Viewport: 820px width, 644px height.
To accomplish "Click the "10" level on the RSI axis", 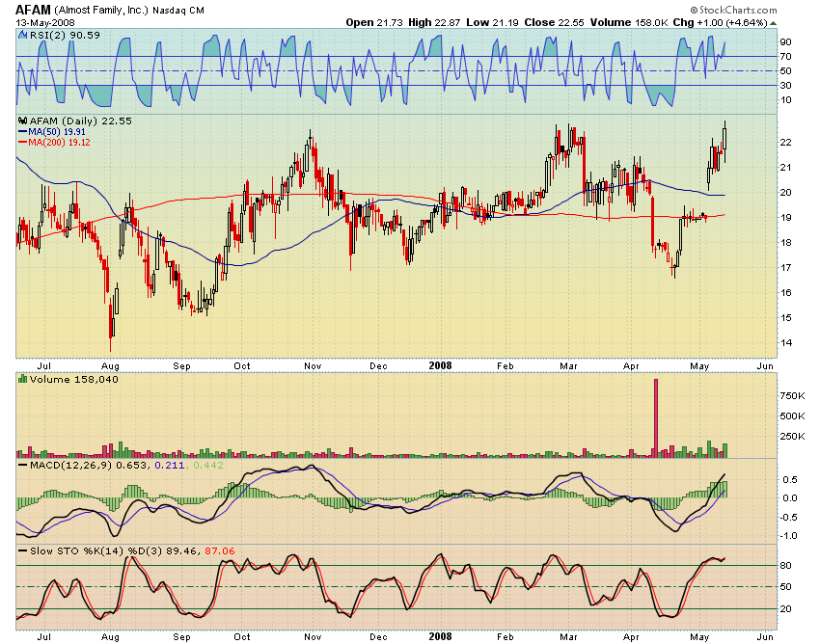I will (785, 100).
